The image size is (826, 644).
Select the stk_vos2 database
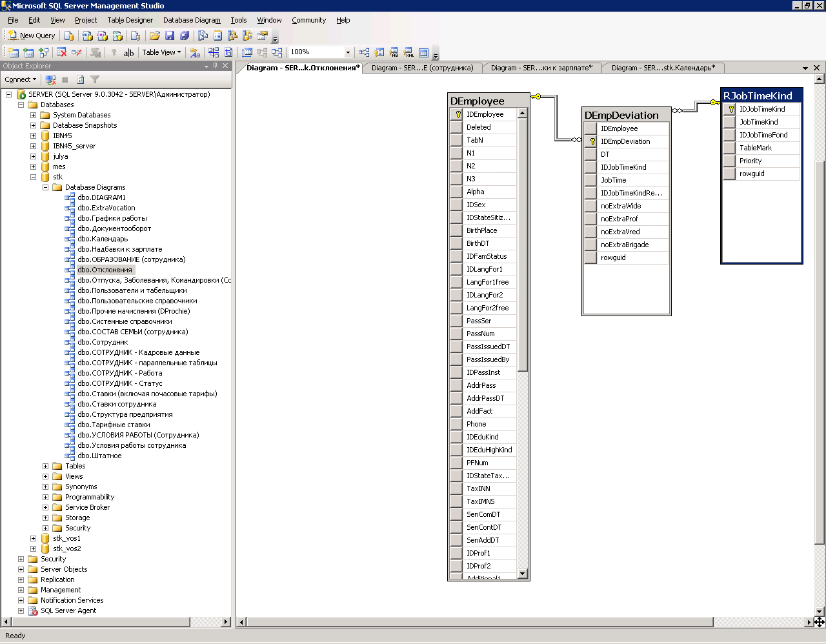[66, 548]
